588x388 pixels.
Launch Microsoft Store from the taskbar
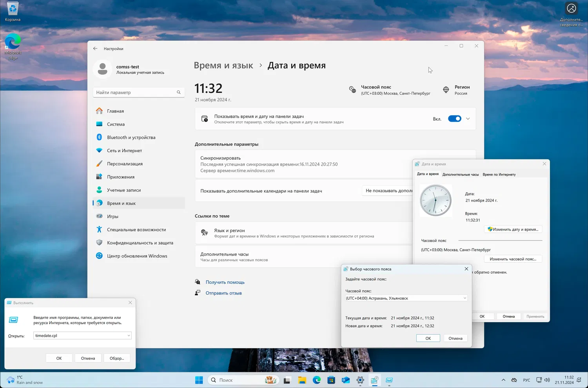(331, 380)
